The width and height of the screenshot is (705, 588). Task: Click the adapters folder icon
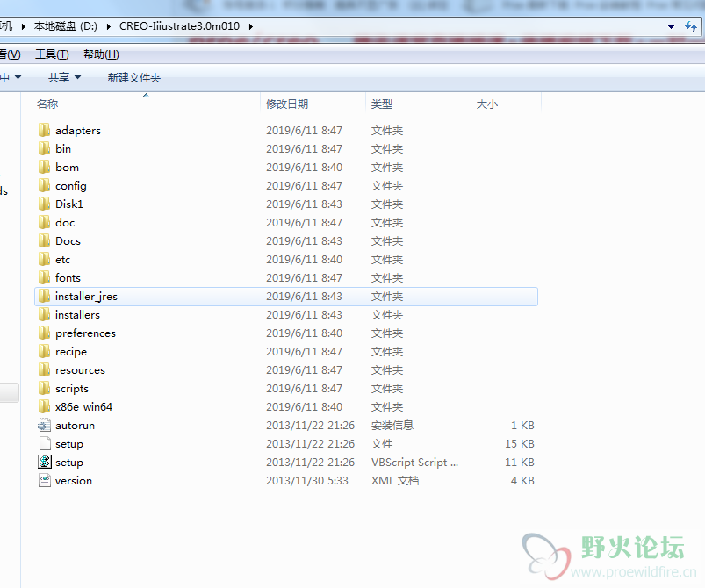[x=44, y=131]
